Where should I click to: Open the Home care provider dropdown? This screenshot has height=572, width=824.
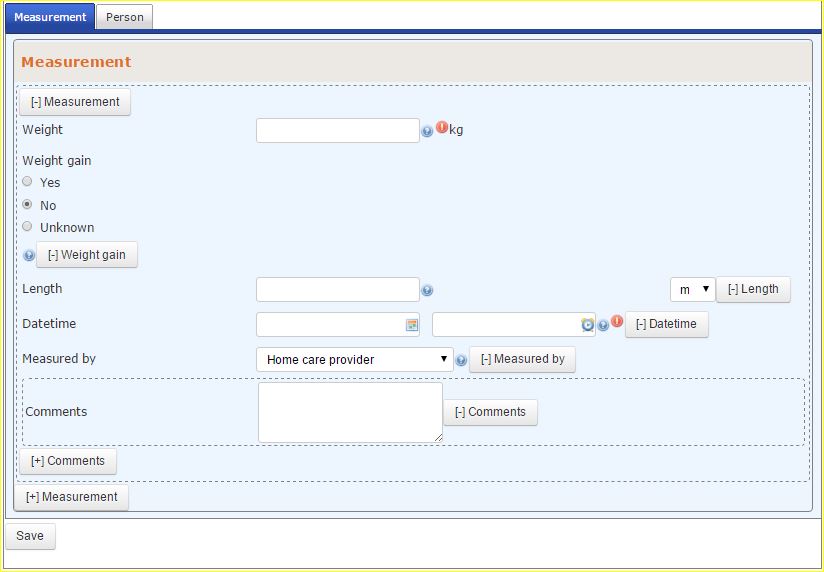355,360
